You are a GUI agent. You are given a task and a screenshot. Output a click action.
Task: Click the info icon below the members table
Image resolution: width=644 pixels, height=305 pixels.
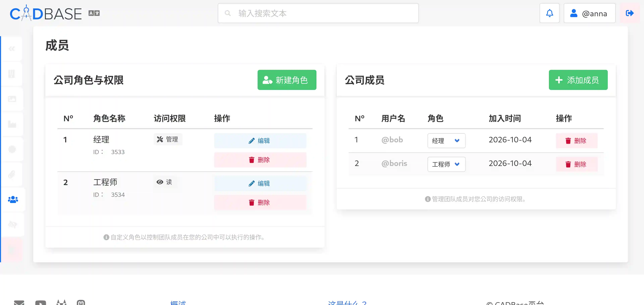point(427,199)
